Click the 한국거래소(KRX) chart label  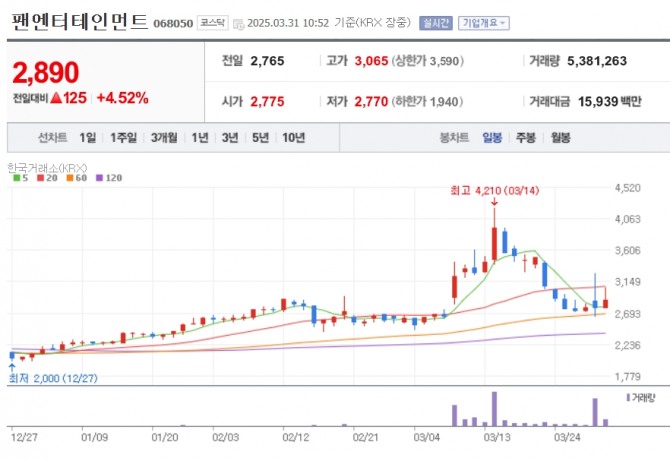click(x=47, y=168)
